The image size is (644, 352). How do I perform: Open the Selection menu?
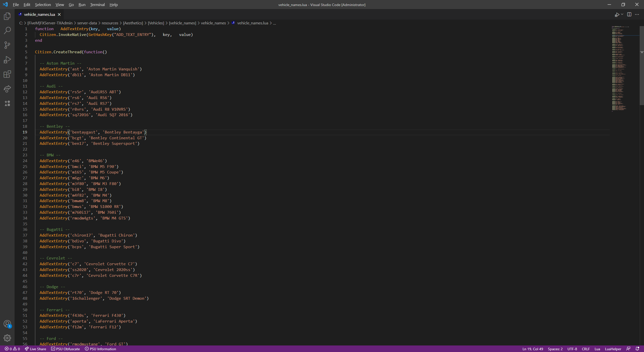[43, 5]
